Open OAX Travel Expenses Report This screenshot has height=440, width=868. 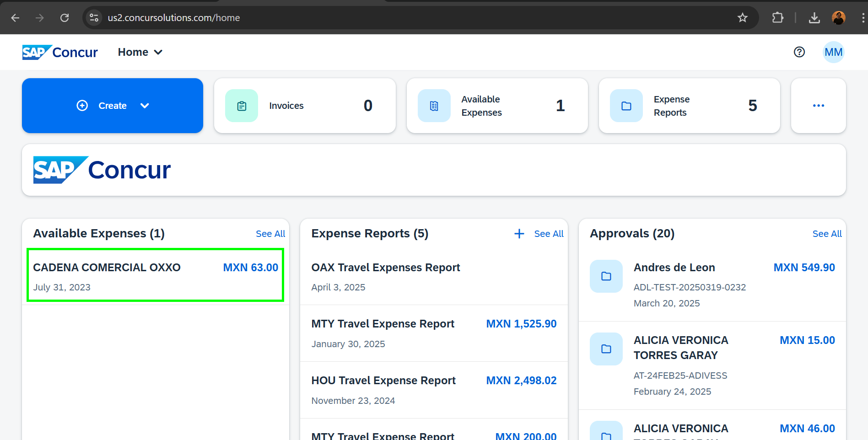tap(434, 277)
